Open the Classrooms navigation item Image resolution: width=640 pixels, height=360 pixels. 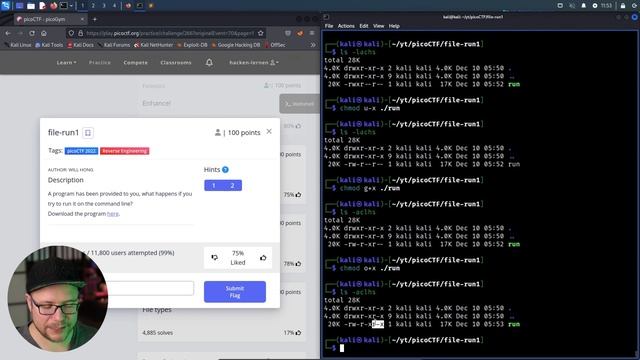point(176,62)
